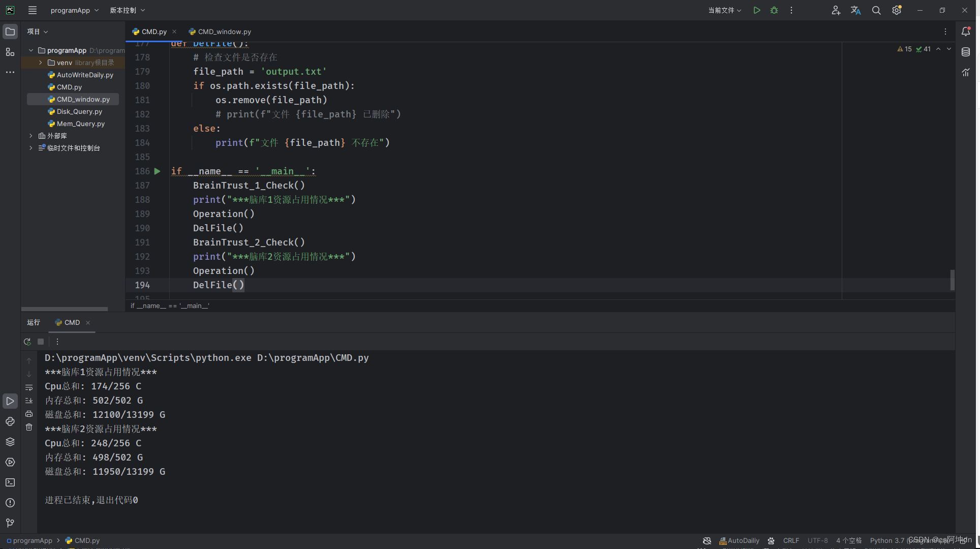Open programApp project dropdown
This screenshot has height=549, width=980.
(75, 10)
